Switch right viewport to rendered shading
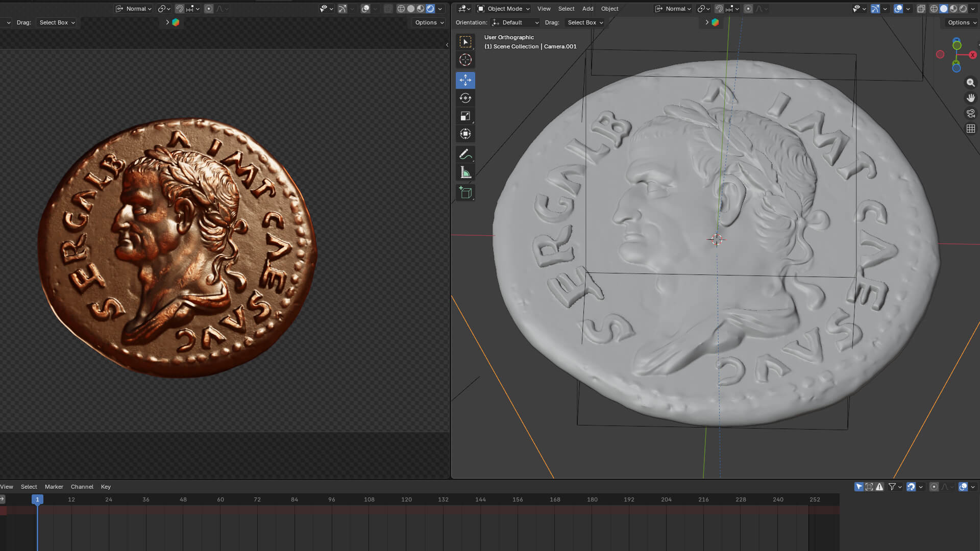Viewport: 980px width, 551px height. (x=963, y=9)
